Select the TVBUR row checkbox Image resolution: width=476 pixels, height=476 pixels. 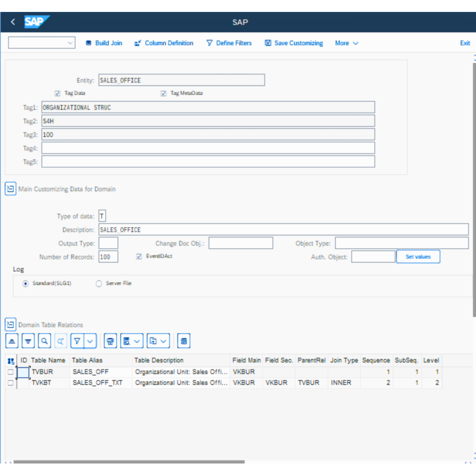pyautogui.click(x=11, y=372)
